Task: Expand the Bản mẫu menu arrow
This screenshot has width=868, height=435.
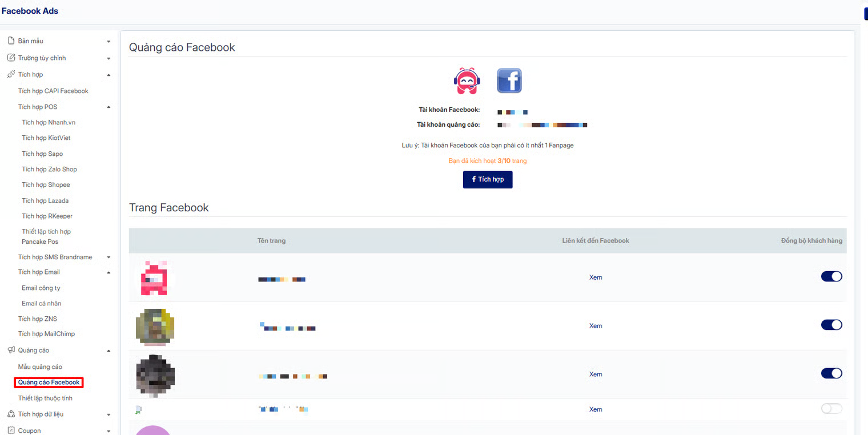Action: (108, 42)
